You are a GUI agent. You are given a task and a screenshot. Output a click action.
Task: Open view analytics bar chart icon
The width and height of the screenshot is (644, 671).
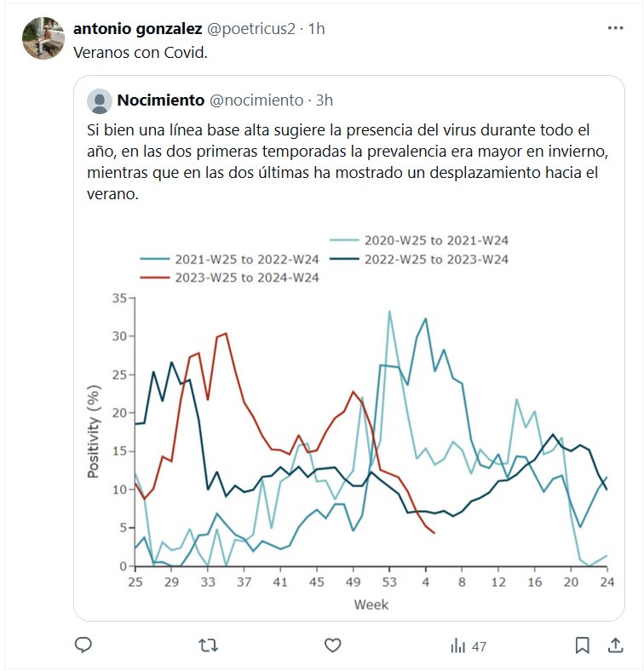coord(467,646)
